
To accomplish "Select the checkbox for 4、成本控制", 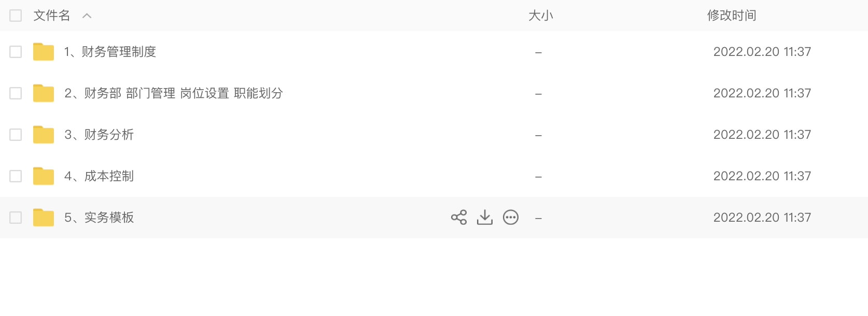I will coord(16,176).
